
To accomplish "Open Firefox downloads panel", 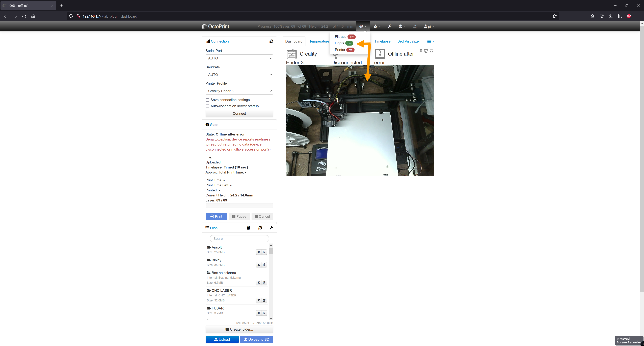I will point(611,16).
